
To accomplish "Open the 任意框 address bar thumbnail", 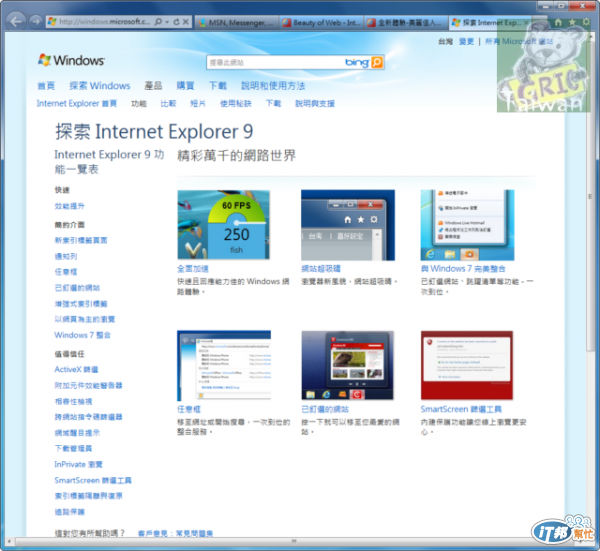I will (224, 366).
